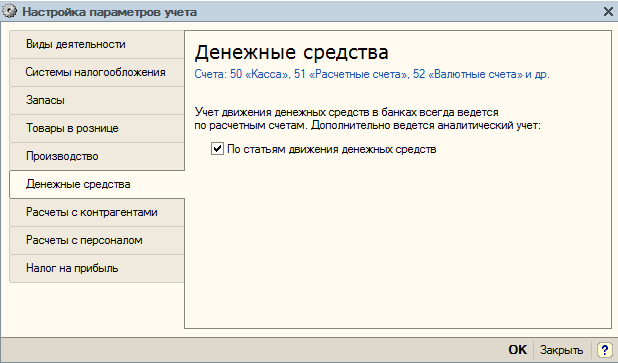This screenshot has width=618, height=363.
Task: Click the gear icon in title bar
Action: (x=9, y=11)
